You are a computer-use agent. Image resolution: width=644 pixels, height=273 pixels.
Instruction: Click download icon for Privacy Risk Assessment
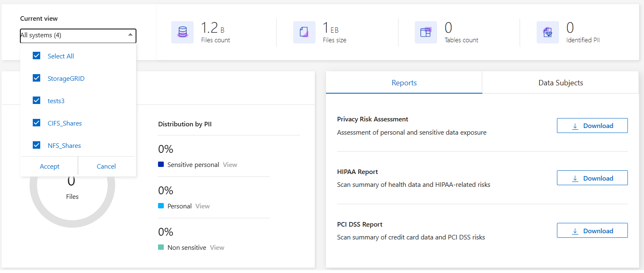click(x=575, y=126)
